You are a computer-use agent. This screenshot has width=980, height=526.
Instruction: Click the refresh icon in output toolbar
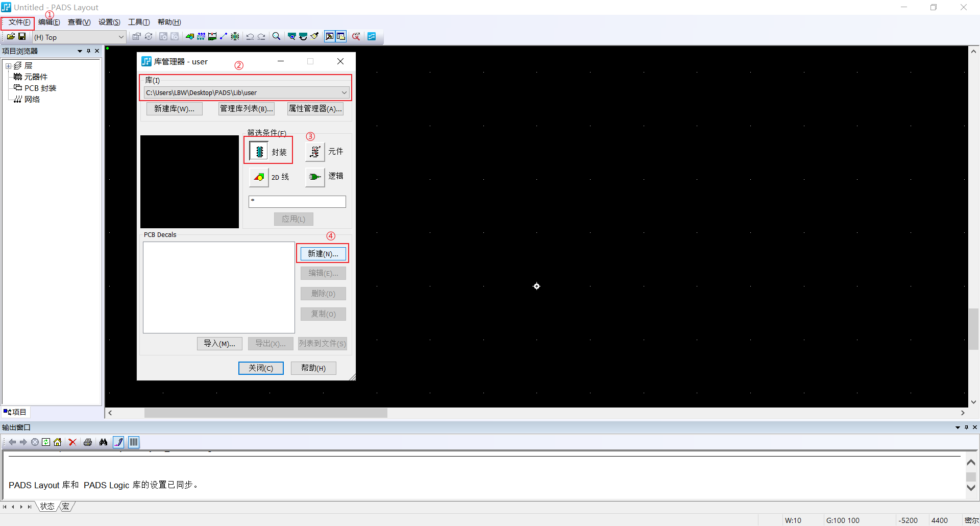coord(46,442)
